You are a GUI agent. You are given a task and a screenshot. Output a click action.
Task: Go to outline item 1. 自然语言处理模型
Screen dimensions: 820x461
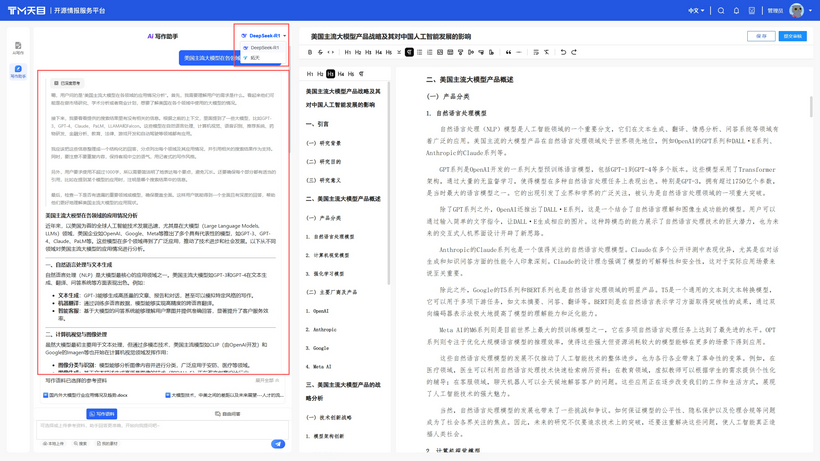(330, 237)
